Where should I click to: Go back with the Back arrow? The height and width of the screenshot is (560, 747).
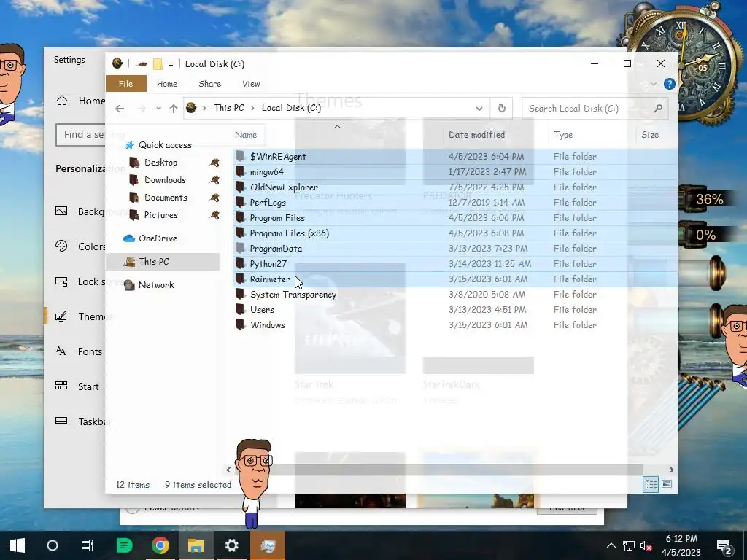[x=120, y=109]
